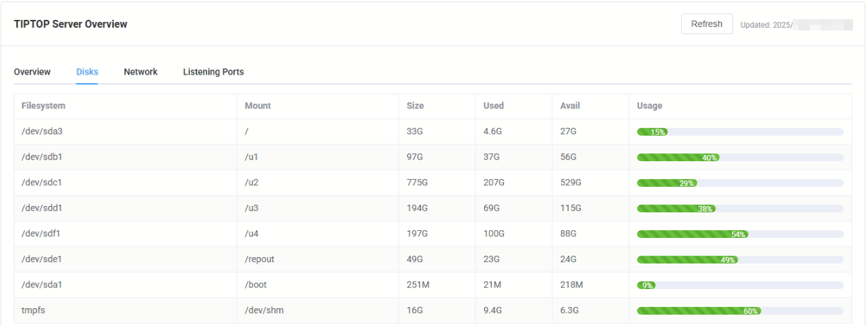This screenshot has width=868, height=326.
Task: Open the Network tab
Action: (x=141, y=72)
